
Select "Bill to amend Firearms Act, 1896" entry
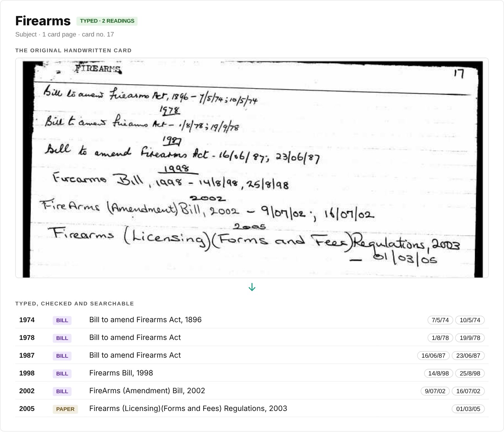[x=145, y=320]
